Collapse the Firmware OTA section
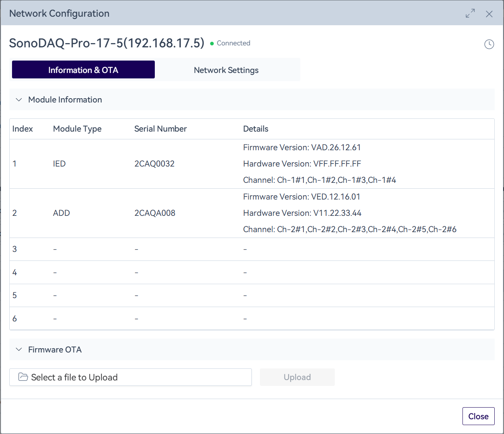 click(x=19, y=350)
